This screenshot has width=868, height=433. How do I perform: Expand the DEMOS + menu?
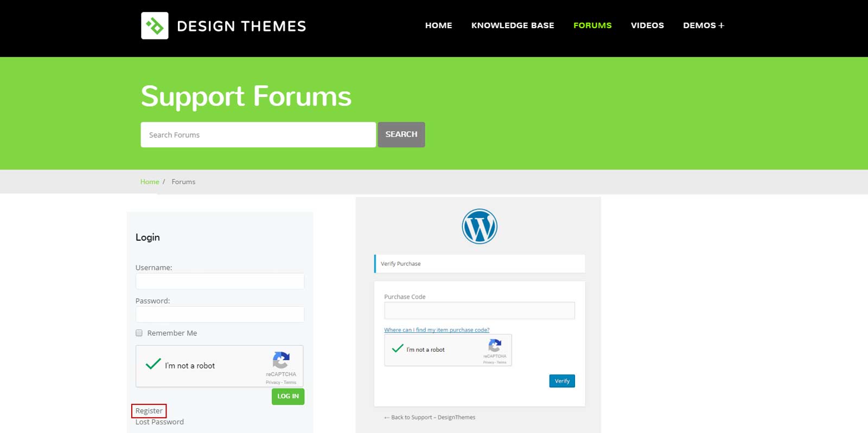pyautogui.click(x=704, y=25)
